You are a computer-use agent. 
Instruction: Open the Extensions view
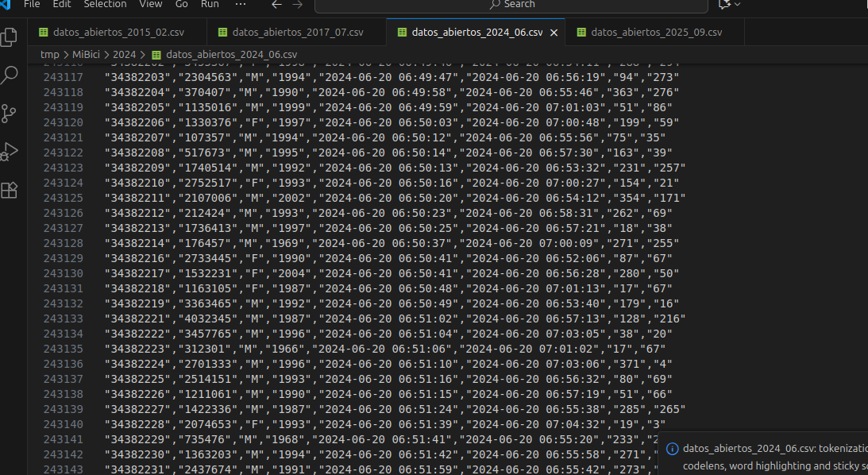pos(10,190)
